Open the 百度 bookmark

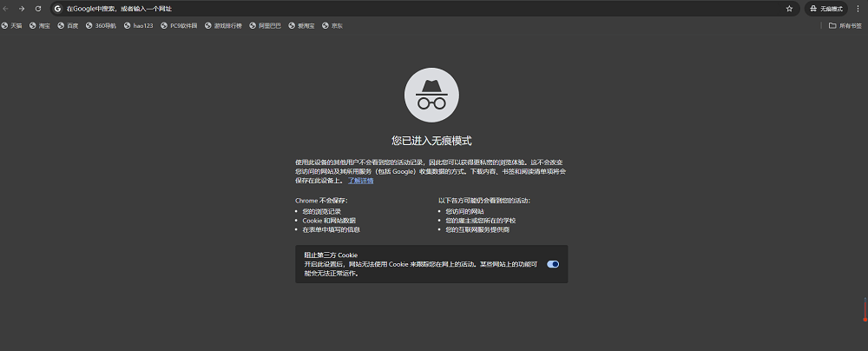coord(68,25)
